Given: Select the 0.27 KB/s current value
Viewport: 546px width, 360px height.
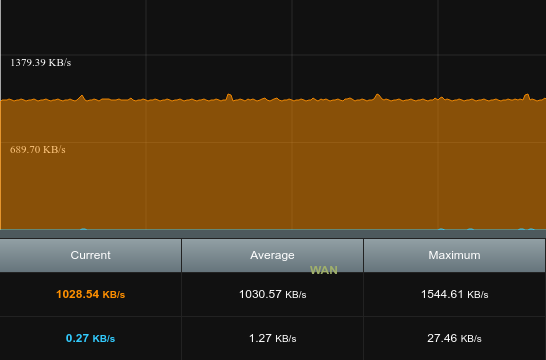Looking at the screenshot, I should [x=91, y=338].
